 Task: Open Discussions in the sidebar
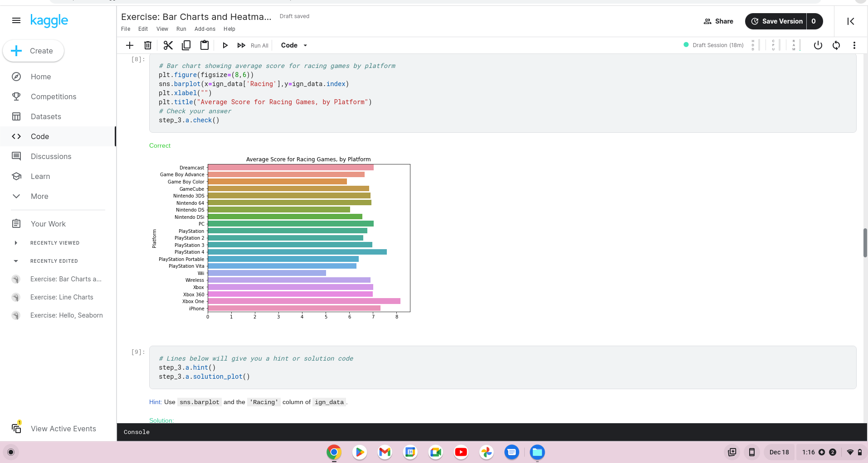coord(58,156)
